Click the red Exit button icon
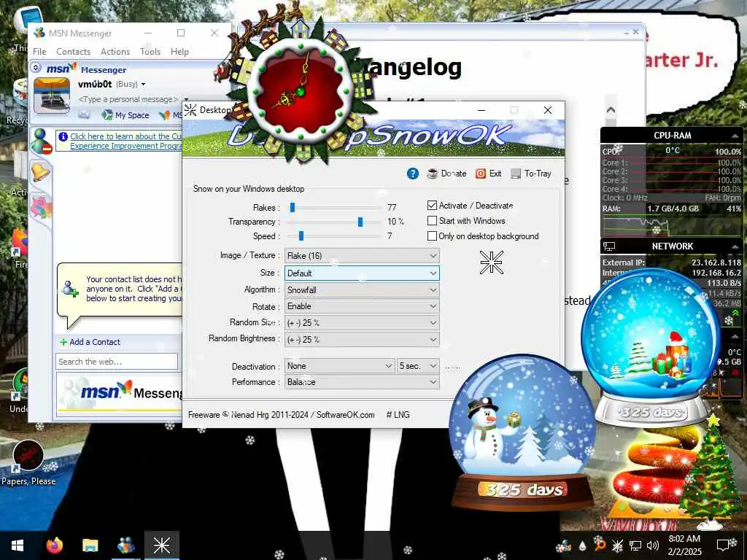This screenshot has width=747, height=560. [481, 174]
